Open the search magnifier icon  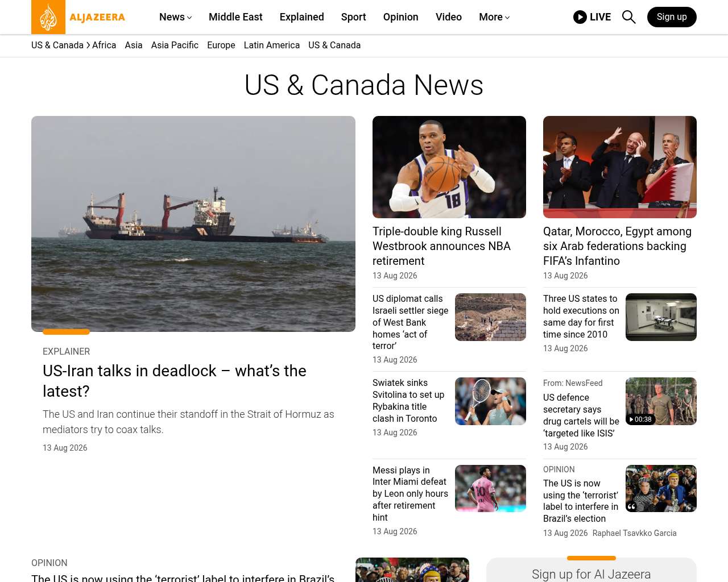point(628,17)
